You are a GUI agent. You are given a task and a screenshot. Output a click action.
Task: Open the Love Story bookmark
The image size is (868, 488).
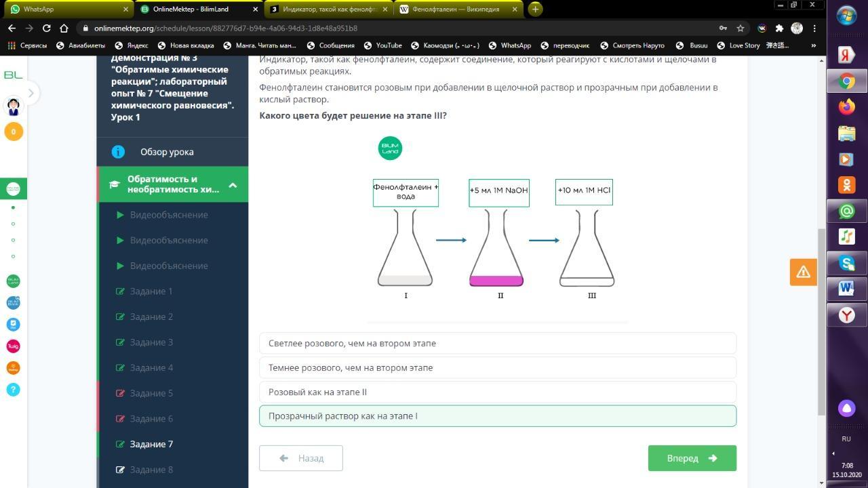coord(738,45)
